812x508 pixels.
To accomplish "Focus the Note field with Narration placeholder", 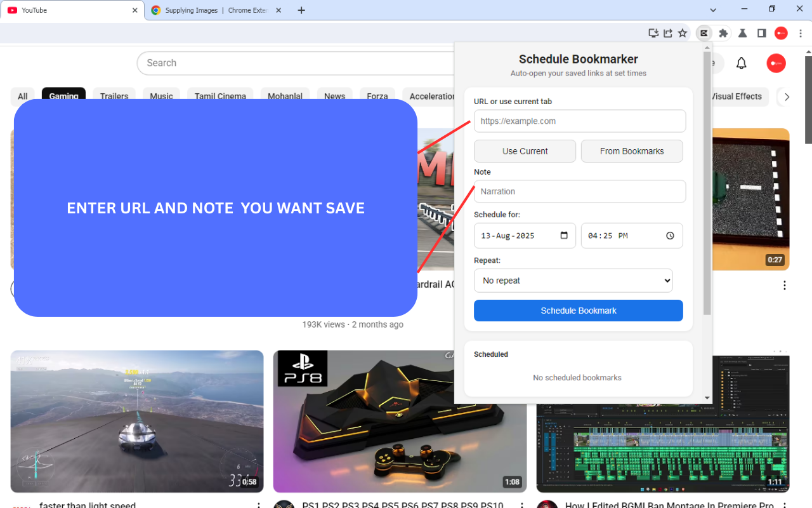I will [580, 192].
